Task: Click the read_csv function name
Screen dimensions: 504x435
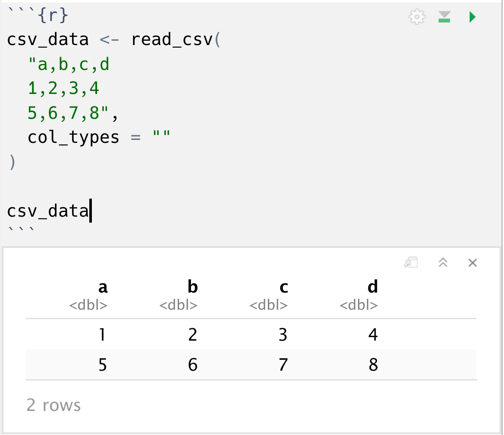Action: [172, 39]
